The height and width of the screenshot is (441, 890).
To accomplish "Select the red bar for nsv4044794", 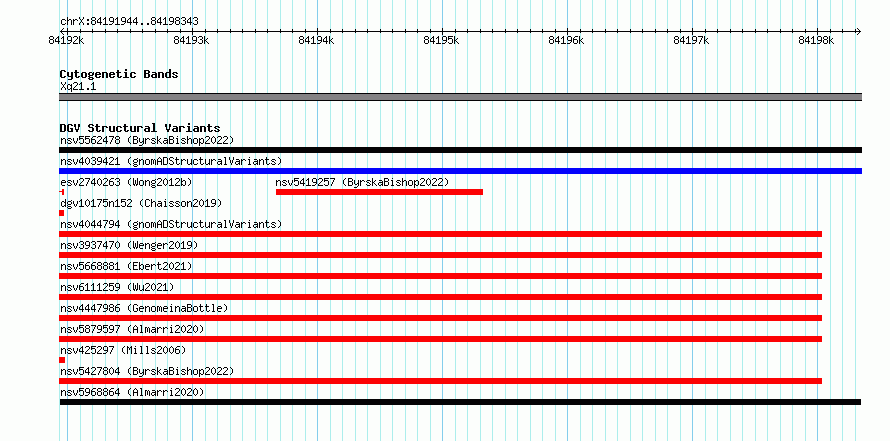I will 440,234.
